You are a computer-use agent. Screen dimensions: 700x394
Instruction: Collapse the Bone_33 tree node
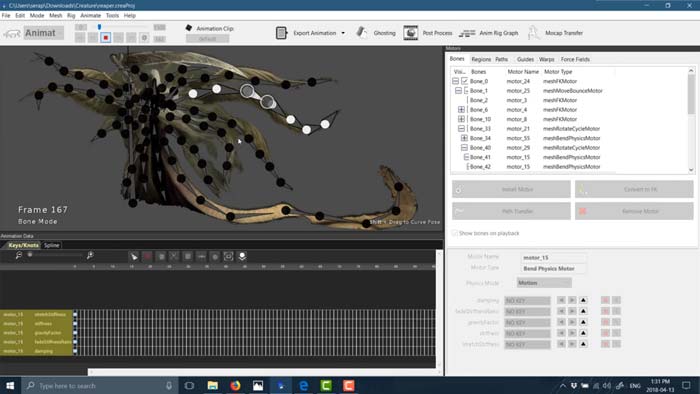click(462, 129)
